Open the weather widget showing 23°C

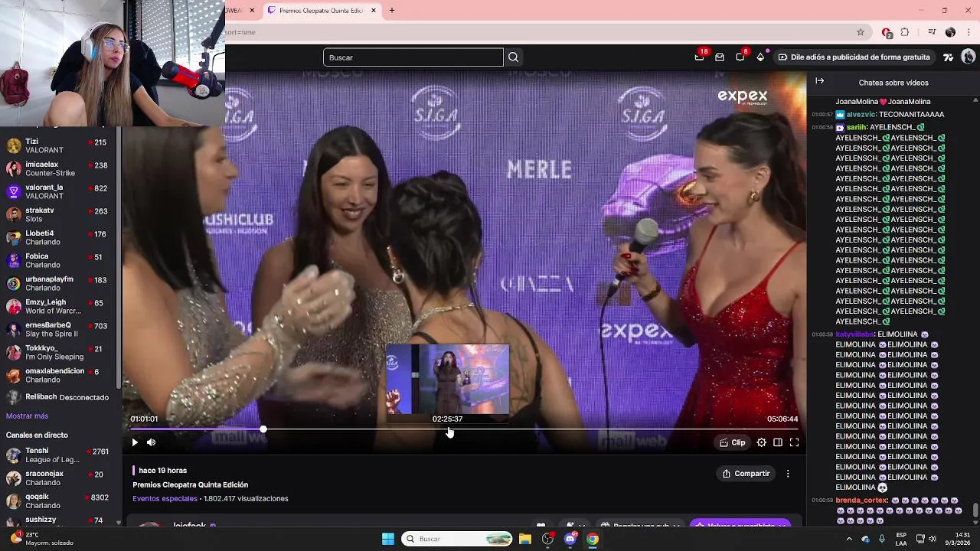pos(42,539)
